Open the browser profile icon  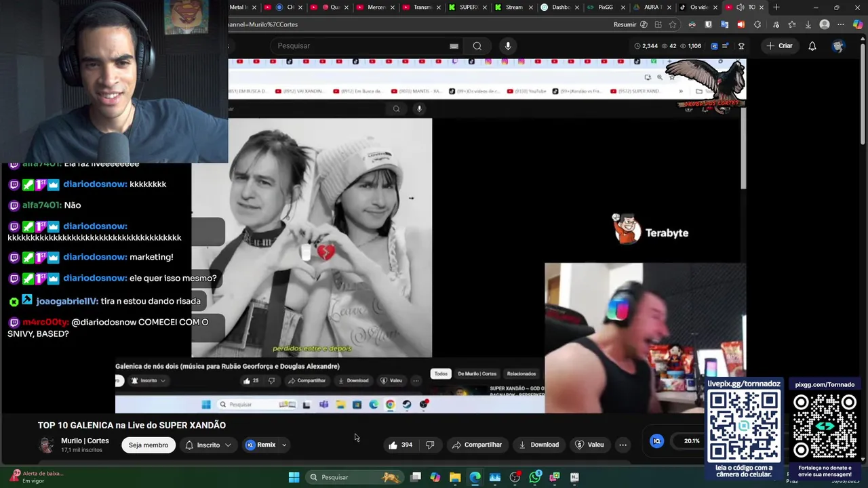coord(825,24)
